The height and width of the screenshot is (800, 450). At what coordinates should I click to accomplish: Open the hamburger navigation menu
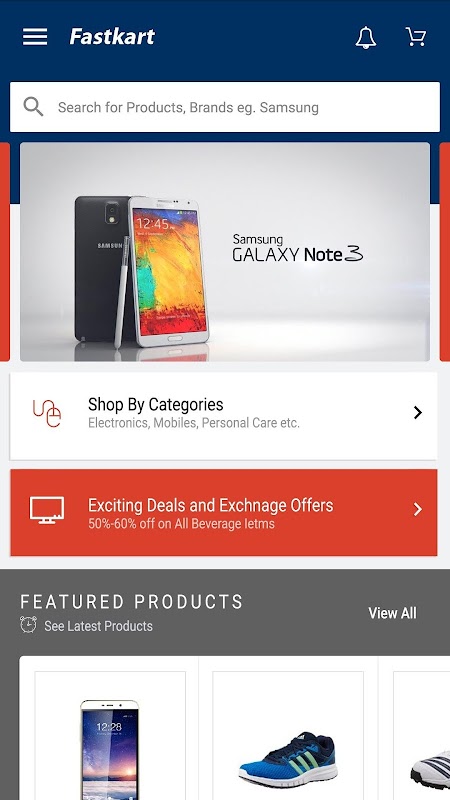[x=35, y=37]
